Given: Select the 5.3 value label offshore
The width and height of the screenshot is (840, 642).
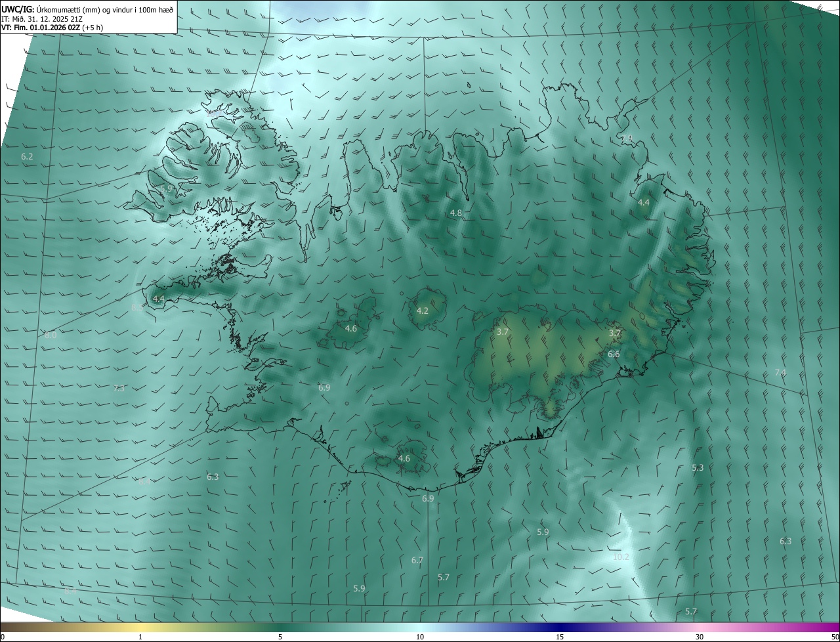Looking at the screenshot, I should (698, 468).
